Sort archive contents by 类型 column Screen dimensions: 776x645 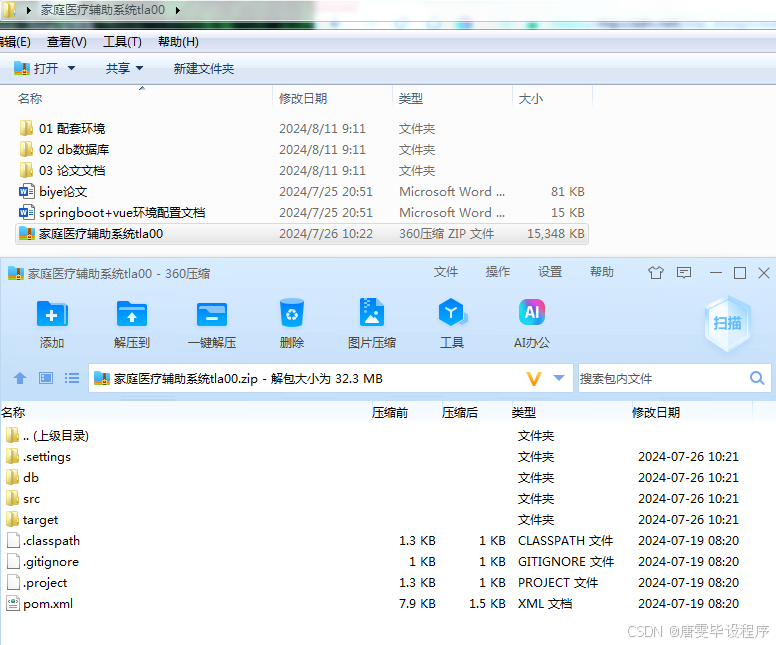[524, 412]
